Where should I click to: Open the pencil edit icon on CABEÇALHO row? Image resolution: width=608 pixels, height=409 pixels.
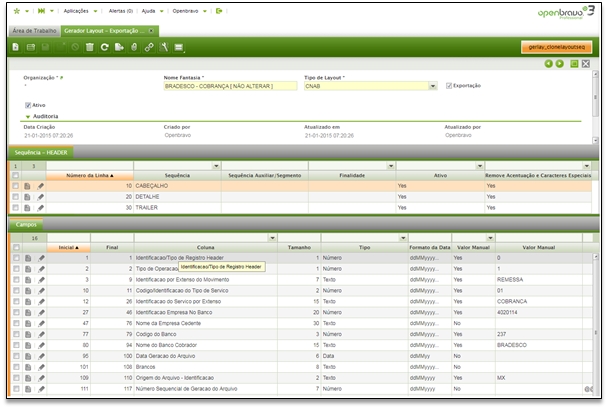[41, 186]
